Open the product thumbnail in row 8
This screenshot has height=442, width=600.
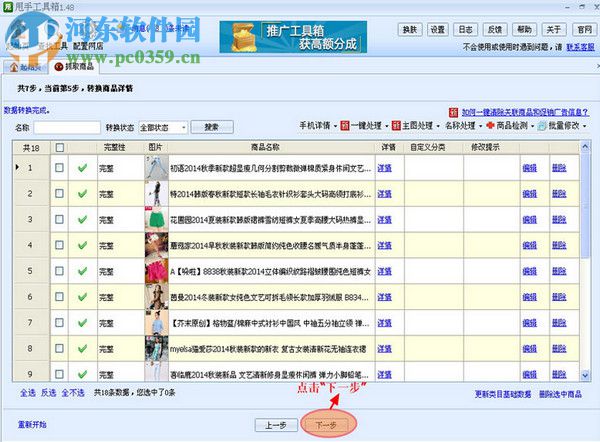tap(157, 348)
